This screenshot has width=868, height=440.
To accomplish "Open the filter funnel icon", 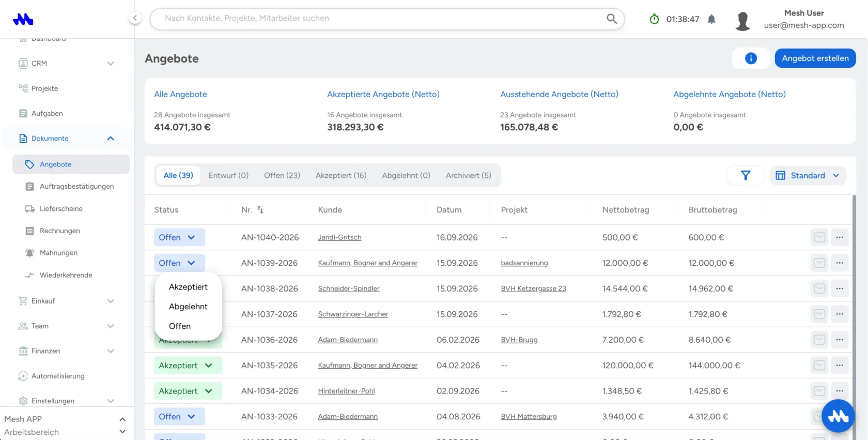I will pyautogui.click(x=745, y=175).
